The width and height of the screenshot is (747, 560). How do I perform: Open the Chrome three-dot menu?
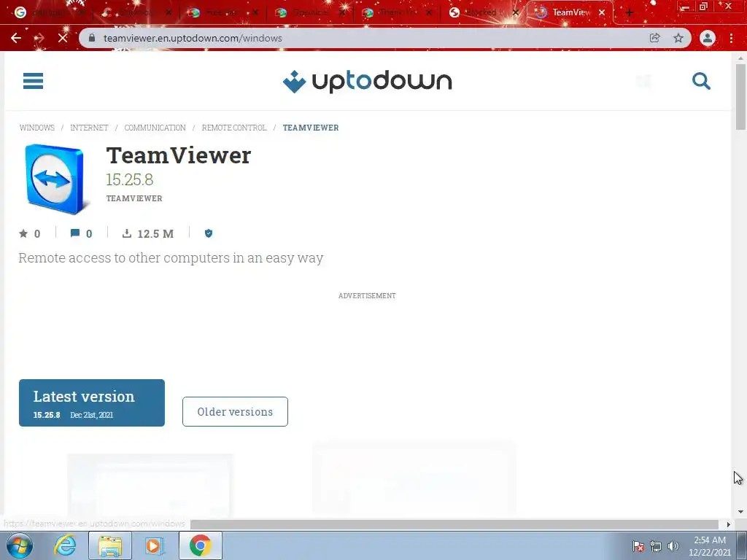[731, 38]
